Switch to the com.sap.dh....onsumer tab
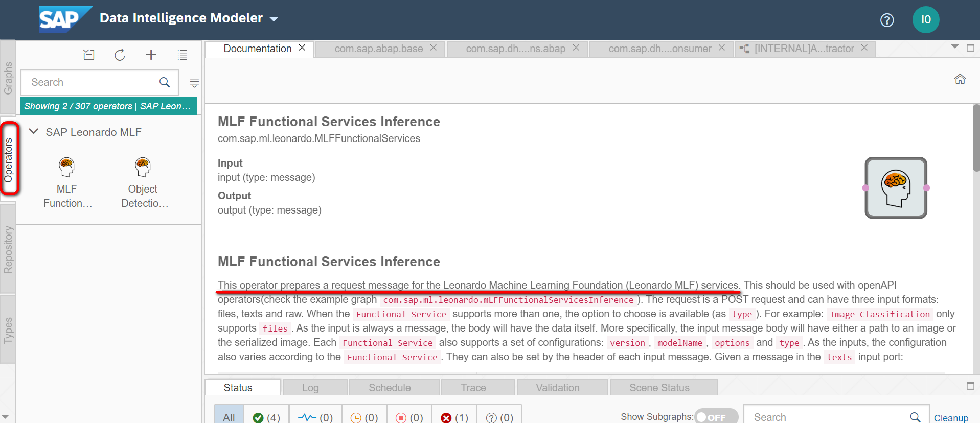This screenshot has height=423, width=980. tap(659, 49)
